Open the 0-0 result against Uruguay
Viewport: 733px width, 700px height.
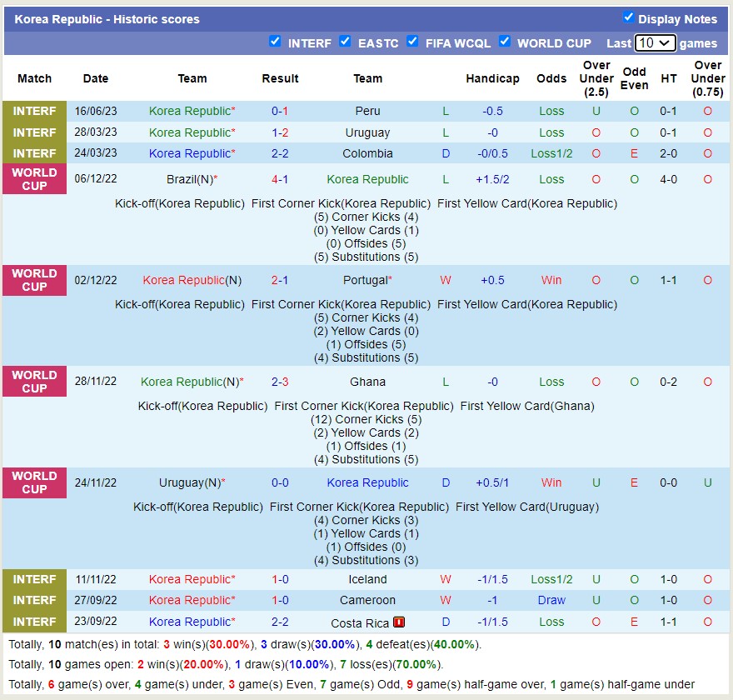click(280, 482)
